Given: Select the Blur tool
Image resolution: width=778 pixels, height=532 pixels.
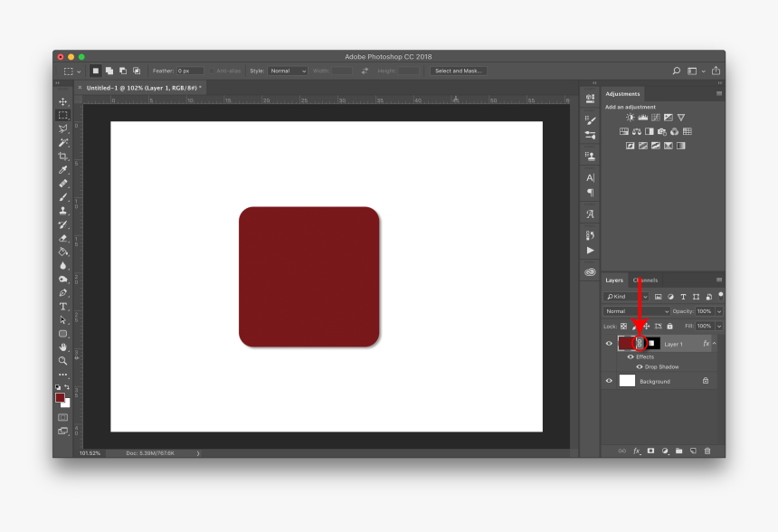Looking at the screenshot, I should point(63,265).
